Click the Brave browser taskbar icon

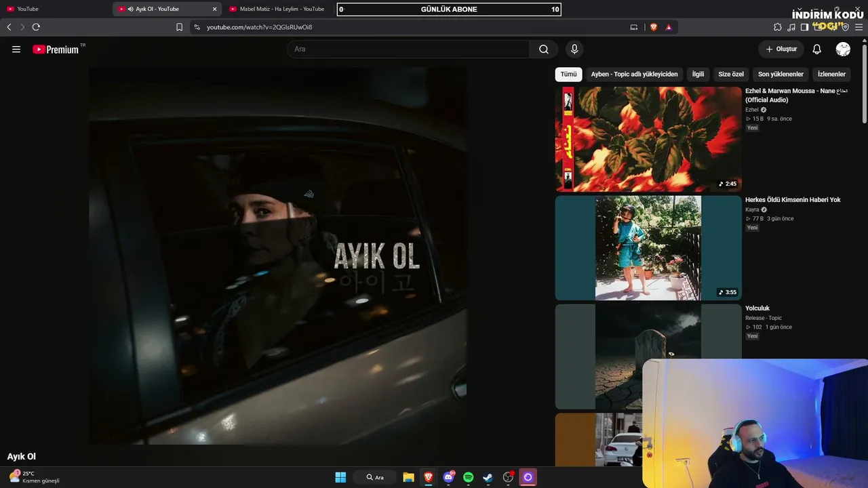[429, 477]
